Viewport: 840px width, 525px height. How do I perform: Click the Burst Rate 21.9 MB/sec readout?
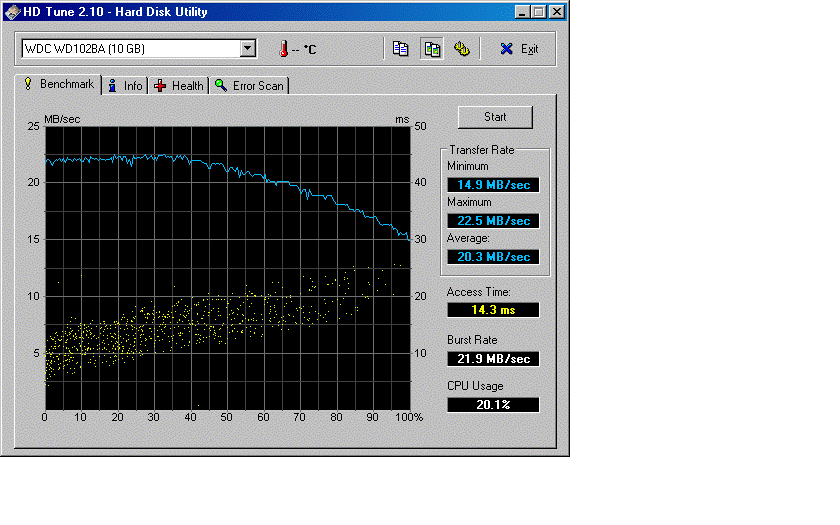coord(493,358)
